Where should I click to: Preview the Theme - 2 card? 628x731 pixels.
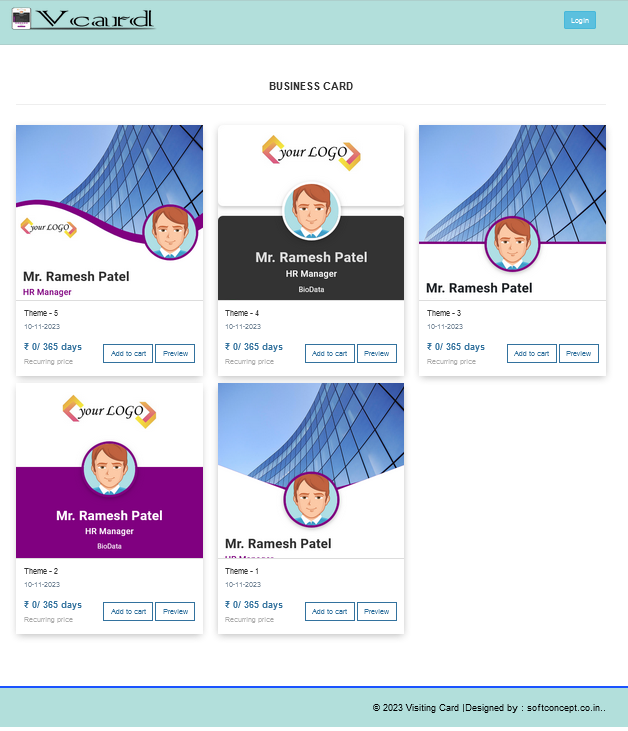click(x=175, y=611)
